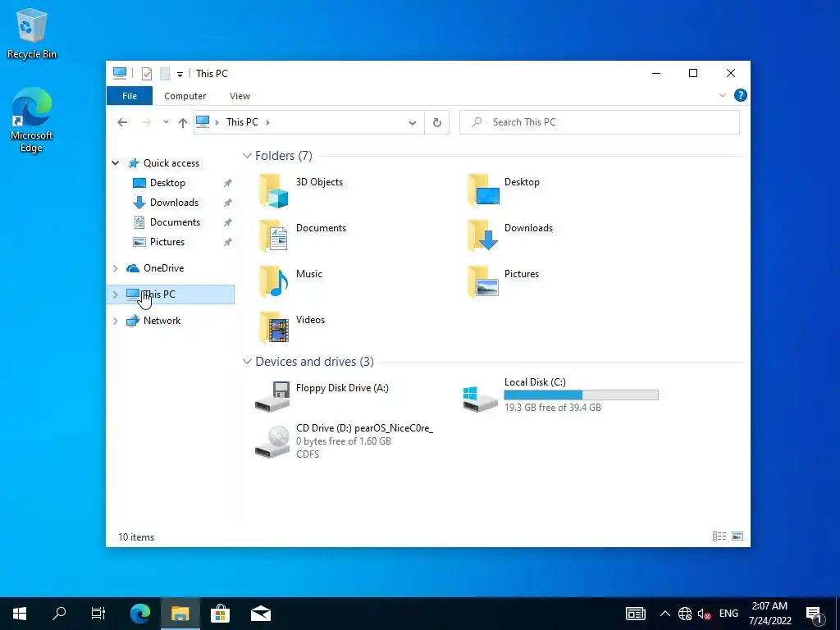Viewport: 840px width, 630px height.
Task: Open the 3D Objects folder
Action: point(301,190)
